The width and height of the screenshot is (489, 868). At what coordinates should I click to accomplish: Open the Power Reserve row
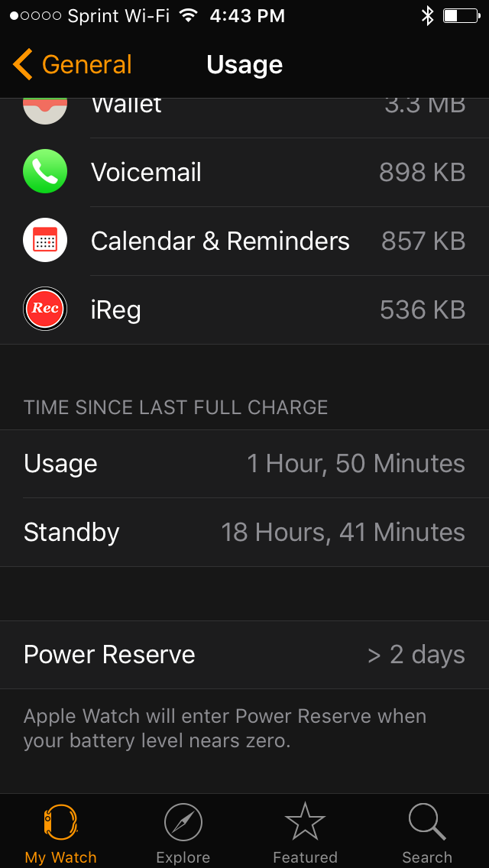point(244,655)
